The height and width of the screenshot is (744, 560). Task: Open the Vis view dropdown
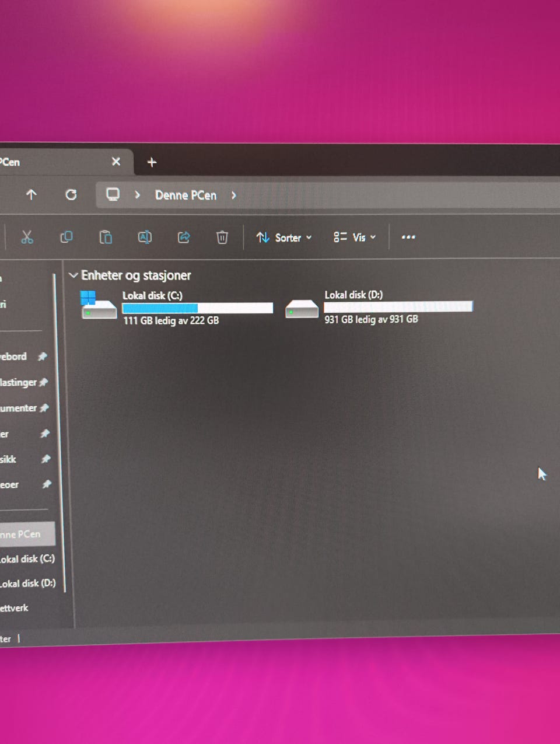(x=355, y=237)
